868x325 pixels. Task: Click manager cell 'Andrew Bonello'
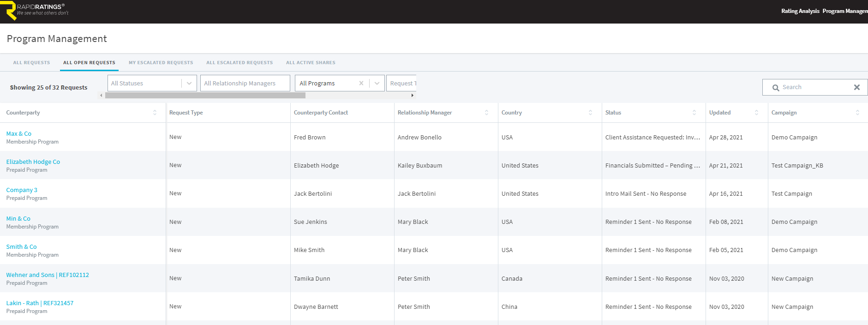[419, 138]
